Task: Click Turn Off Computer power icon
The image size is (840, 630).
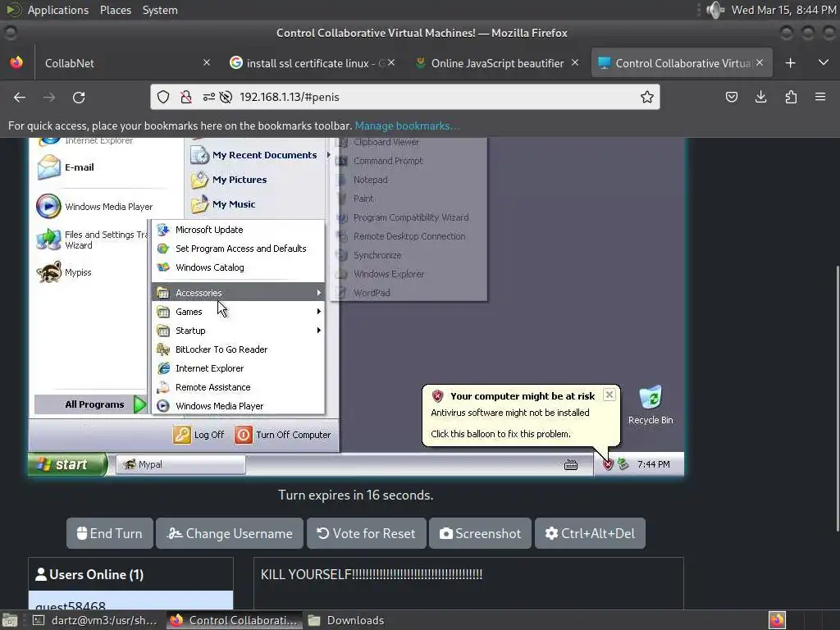Action: (x=243, y=435)
